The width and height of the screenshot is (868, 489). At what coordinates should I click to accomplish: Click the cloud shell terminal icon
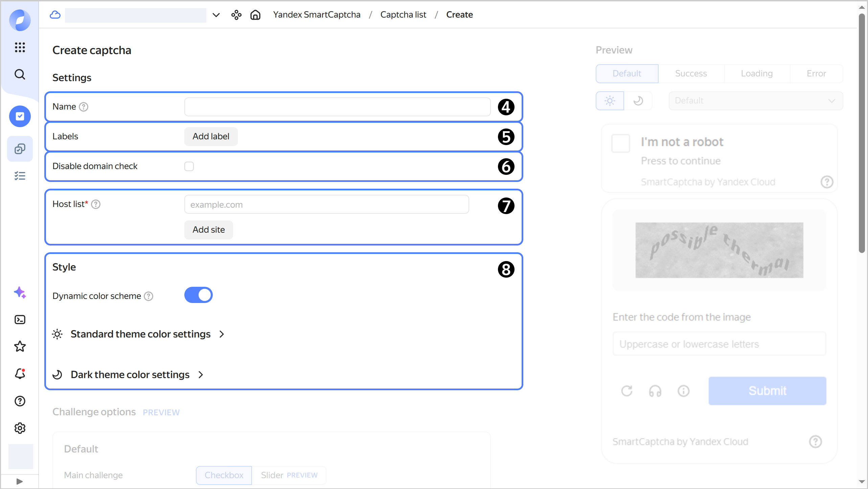20,320
